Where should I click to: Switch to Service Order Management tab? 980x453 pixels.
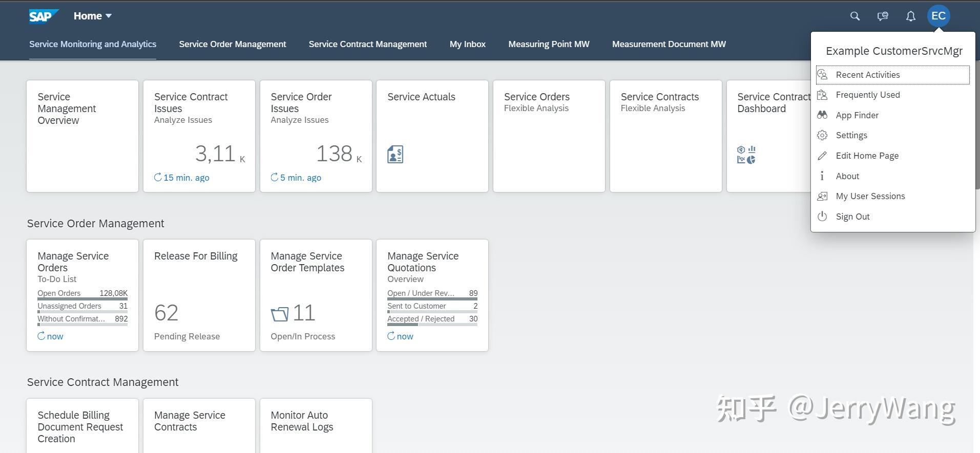232,45
